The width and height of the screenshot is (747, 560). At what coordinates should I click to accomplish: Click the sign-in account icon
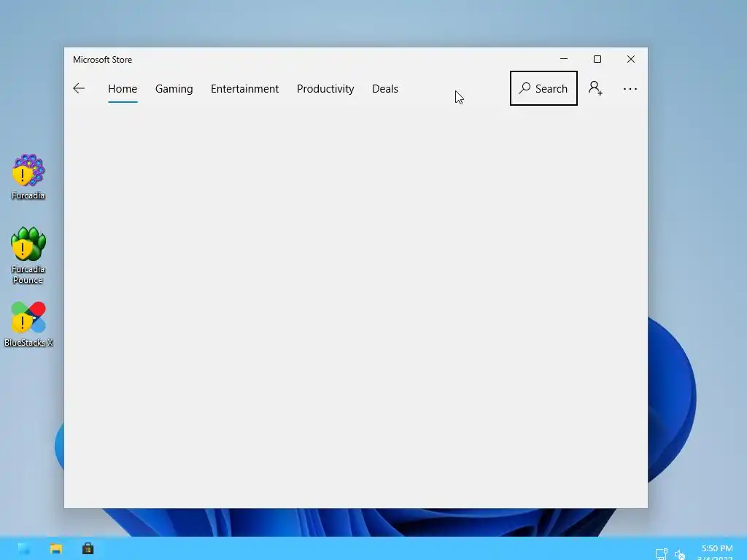(x=595, y=88)
